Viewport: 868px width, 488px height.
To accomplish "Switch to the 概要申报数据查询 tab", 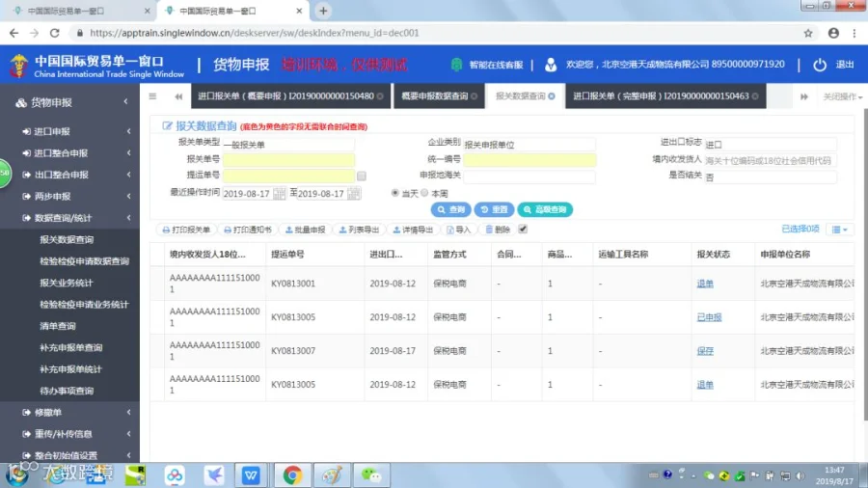I will (435, 96).
